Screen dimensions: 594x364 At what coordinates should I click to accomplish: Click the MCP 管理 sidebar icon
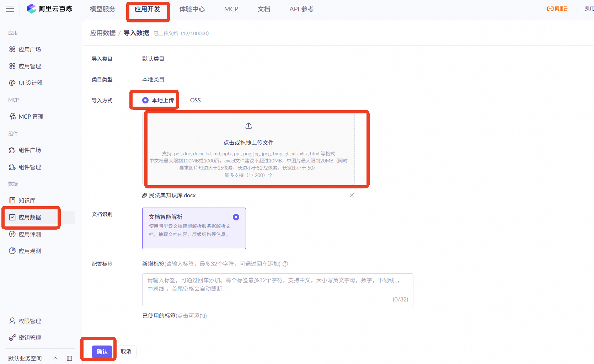point(12,117)
